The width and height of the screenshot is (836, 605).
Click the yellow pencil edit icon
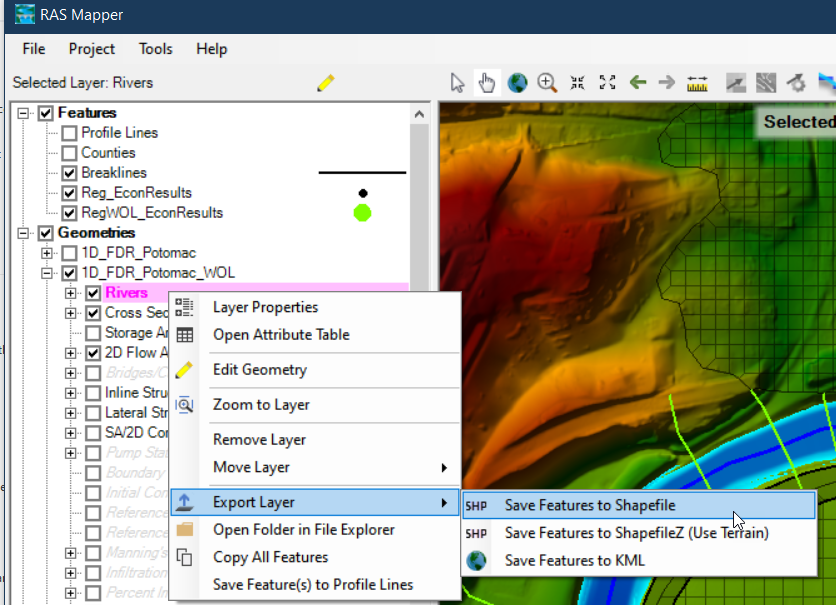(x=326, y=83)
